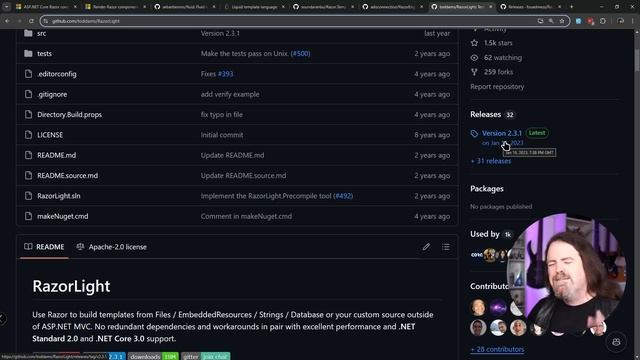640x360 pixels.
Task: Open pull request #492 link
Action: [343, 196]
